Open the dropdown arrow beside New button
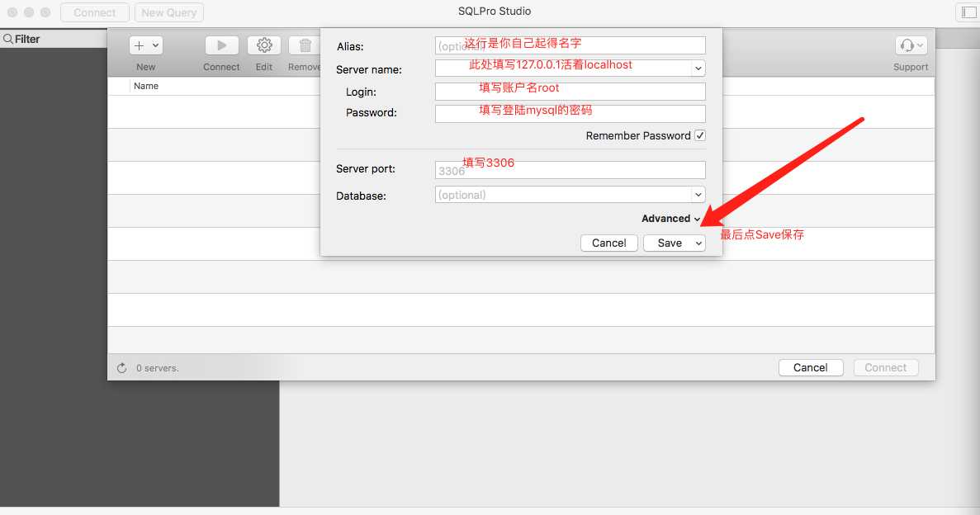The width and height of the screenshot is (980, 515). [155, 45]
